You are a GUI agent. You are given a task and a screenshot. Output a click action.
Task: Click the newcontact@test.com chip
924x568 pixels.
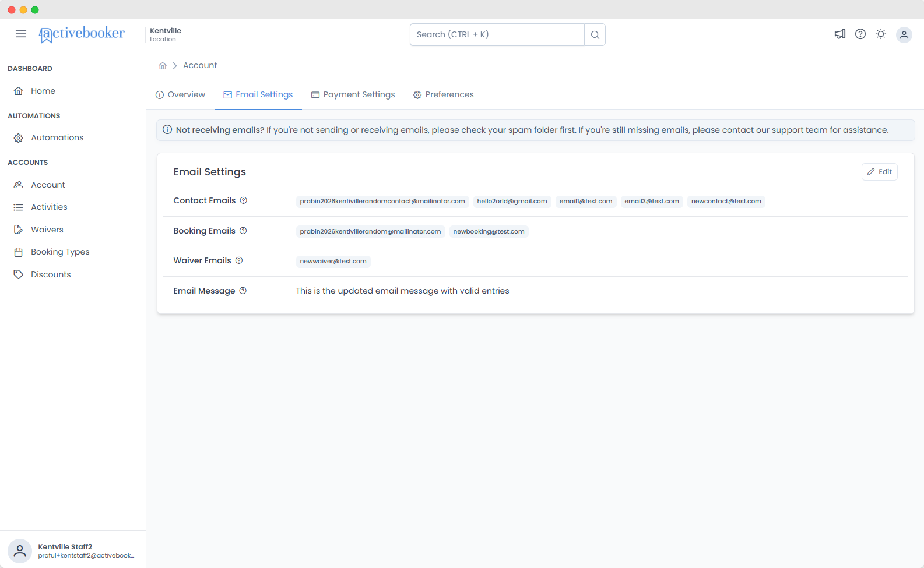click(726, 201)
